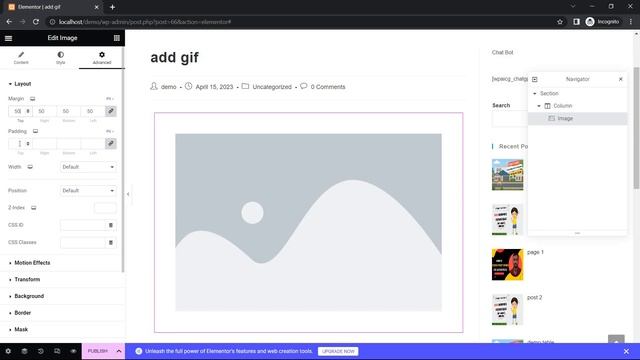Image resolution: width=640 pixels, height=360 pixels.
Task: Click dynamic tags icon for CSS ID
Action: (x=111, y=225)
